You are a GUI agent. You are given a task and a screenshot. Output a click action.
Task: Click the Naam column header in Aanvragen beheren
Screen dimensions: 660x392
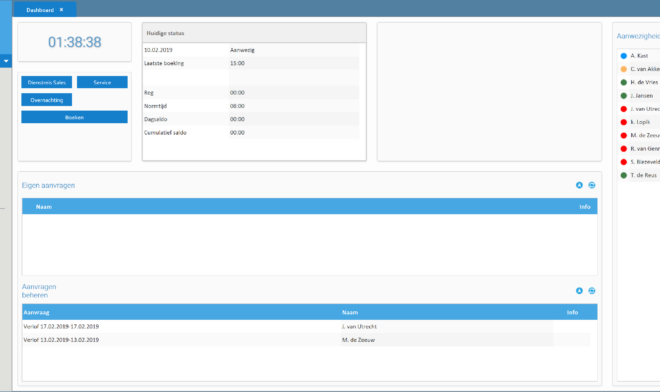click(x=350, y=312)
